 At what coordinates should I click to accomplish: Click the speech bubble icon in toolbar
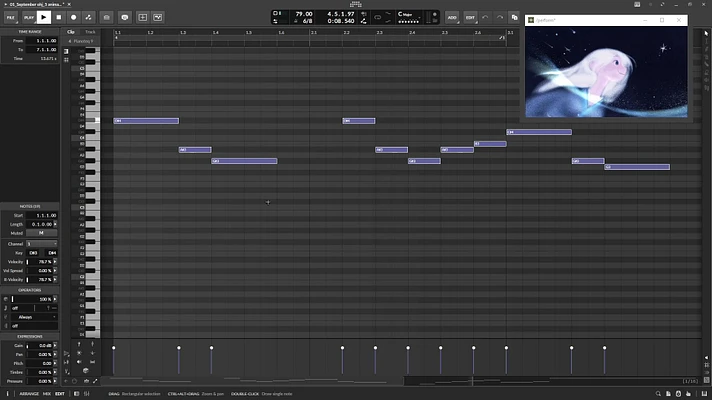[x=125, y=17]
